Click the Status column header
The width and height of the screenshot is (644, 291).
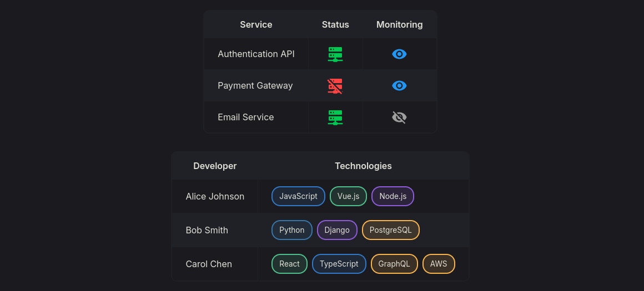point(335,24)
